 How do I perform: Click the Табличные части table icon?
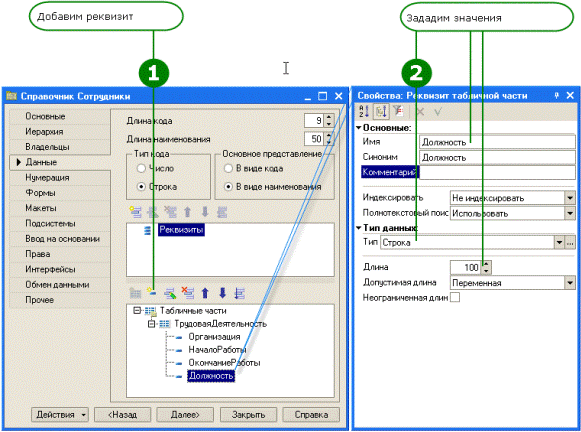coord(150,311)
